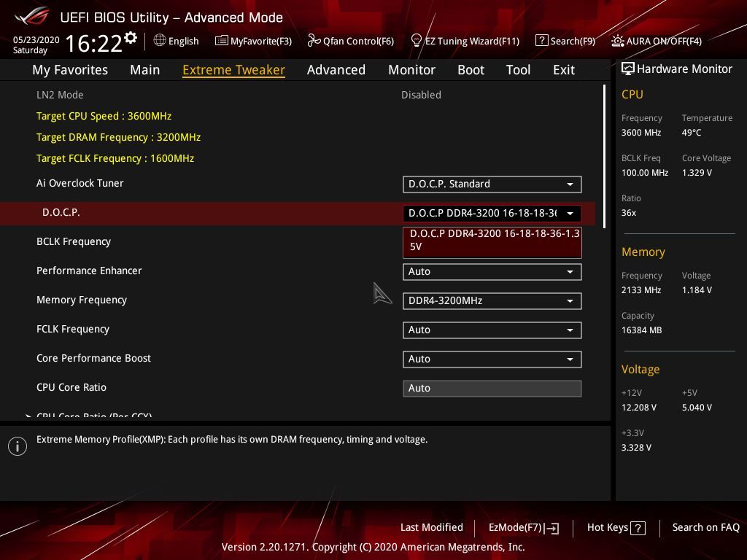Open the Monitor tab

tap(411, 70)
